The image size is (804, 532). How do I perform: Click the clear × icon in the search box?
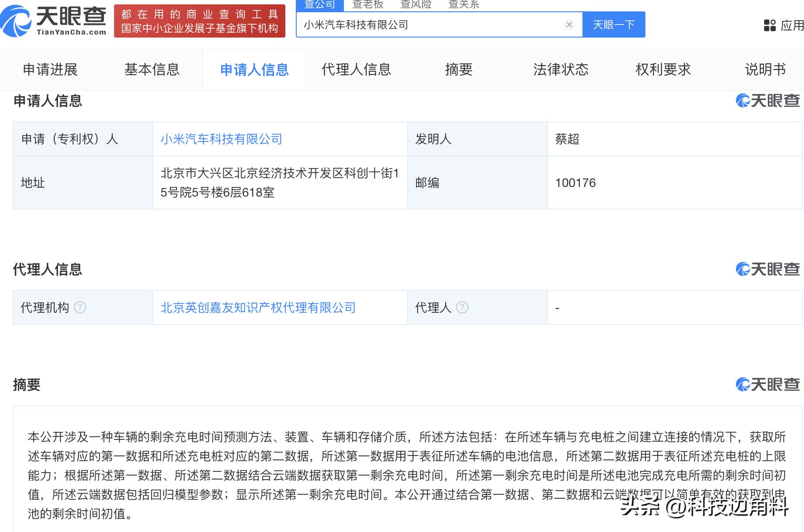568,24
